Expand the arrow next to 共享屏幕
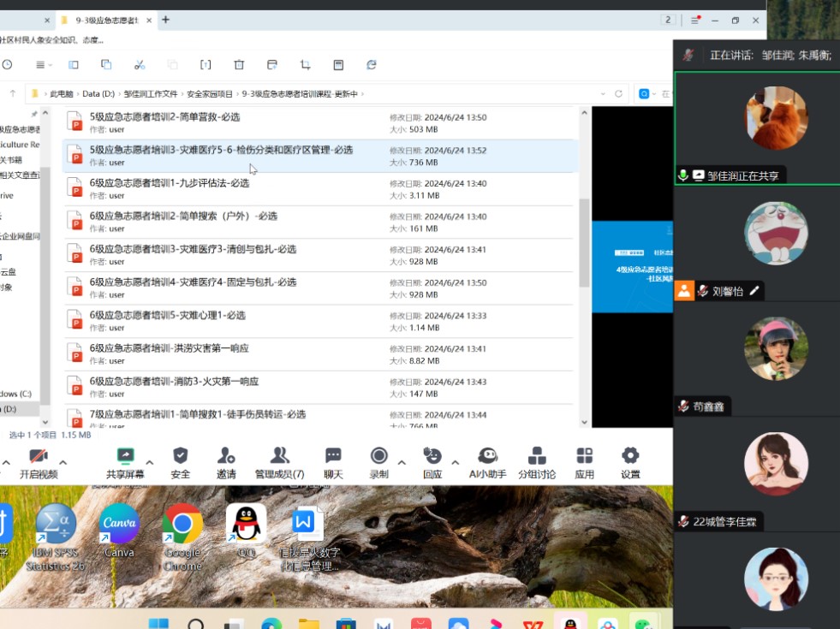840x629 pixels. pyautogui.click(x=150, y=462)
